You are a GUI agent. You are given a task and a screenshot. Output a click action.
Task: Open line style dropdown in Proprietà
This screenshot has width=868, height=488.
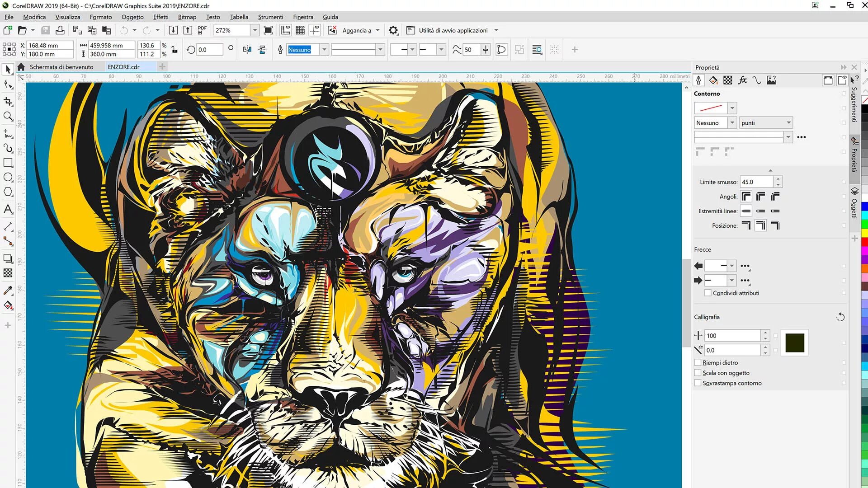788,137
